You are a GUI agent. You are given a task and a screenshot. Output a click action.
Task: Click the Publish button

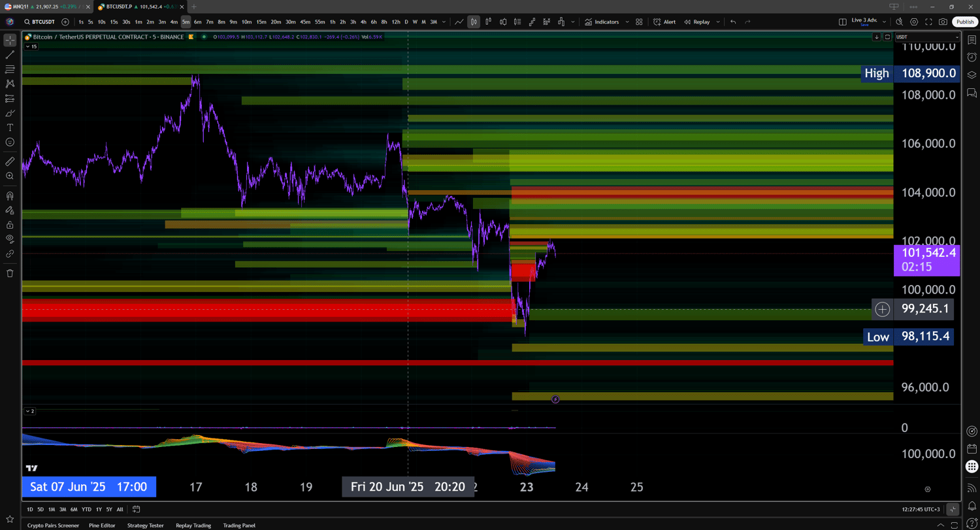(x=965, y=22)
